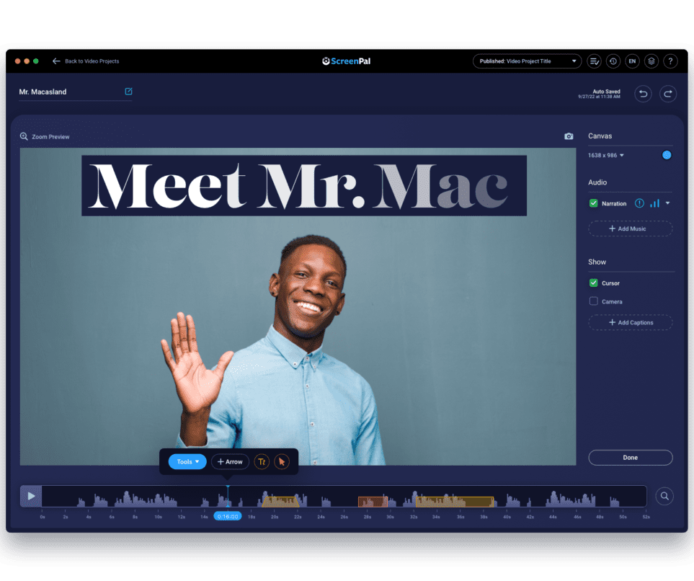The height and width of the screenshot is (581, 694).
Task: Click the redo arrow button
Action: click(667, 94)
